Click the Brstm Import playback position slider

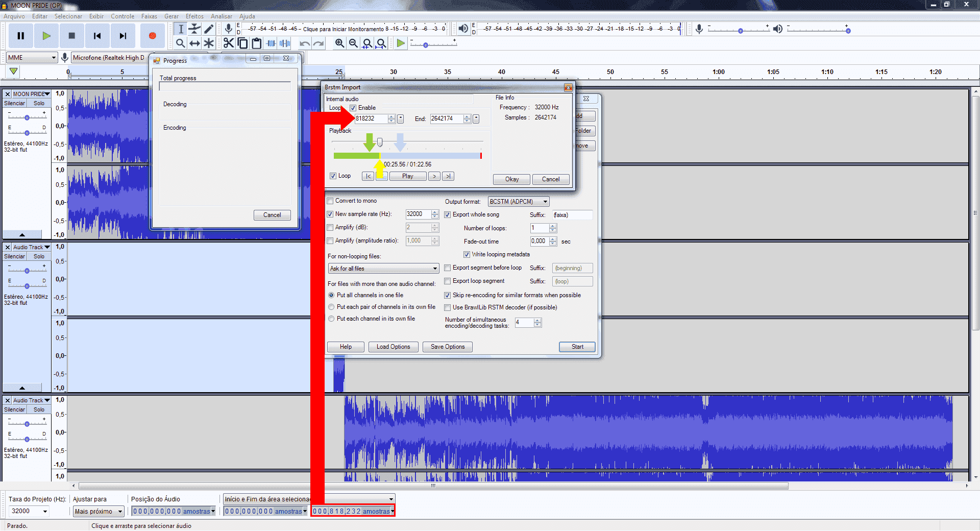click(x=380, y=141)
